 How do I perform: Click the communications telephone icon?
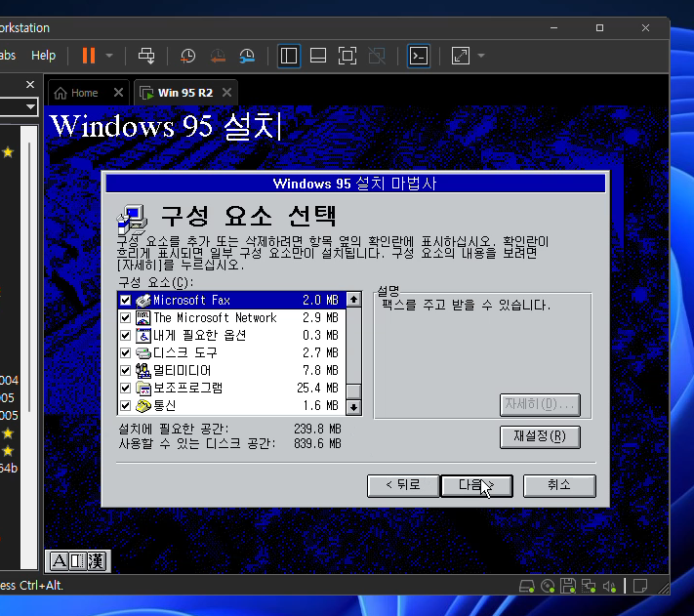click(143, 405)
